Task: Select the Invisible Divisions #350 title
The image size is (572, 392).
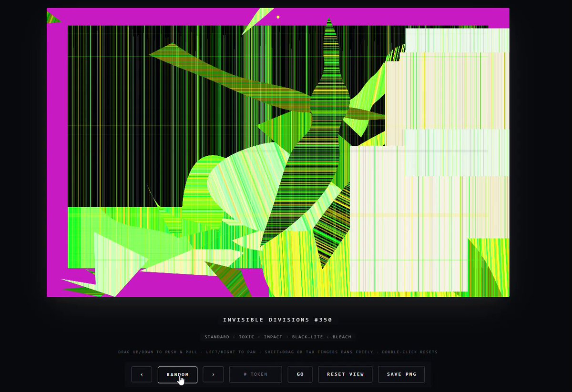Action: pyautogui.click(x=278, y=320)
